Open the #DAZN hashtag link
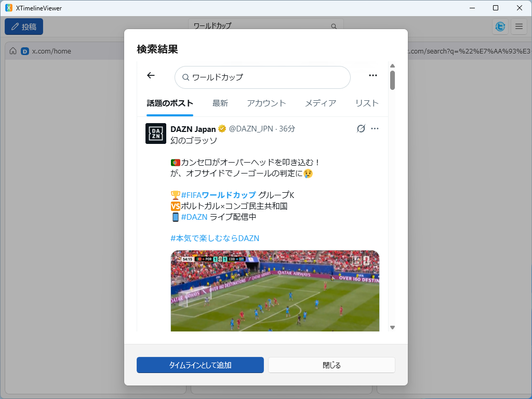Screen dimensions: 532x399 (x=194, y=217)
